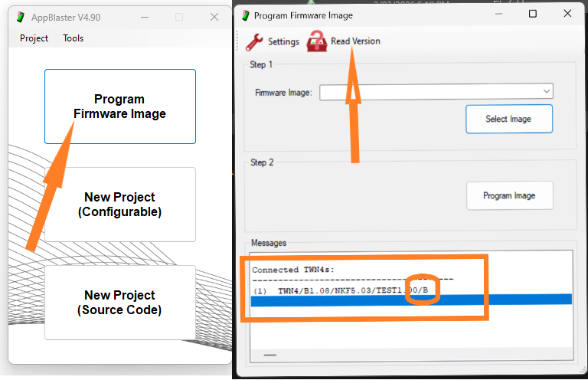
Task: Open Settings in firmware toolbar
Action: 283,41
